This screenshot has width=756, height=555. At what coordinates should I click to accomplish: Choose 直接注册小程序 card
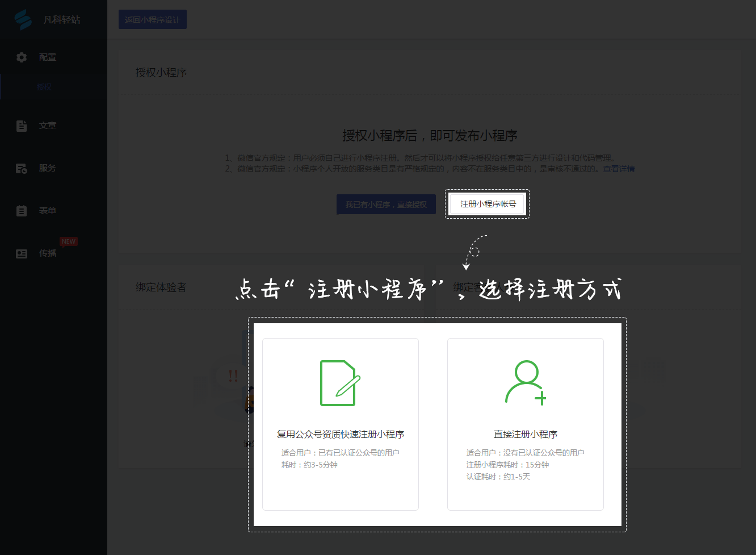click(526, 424)
